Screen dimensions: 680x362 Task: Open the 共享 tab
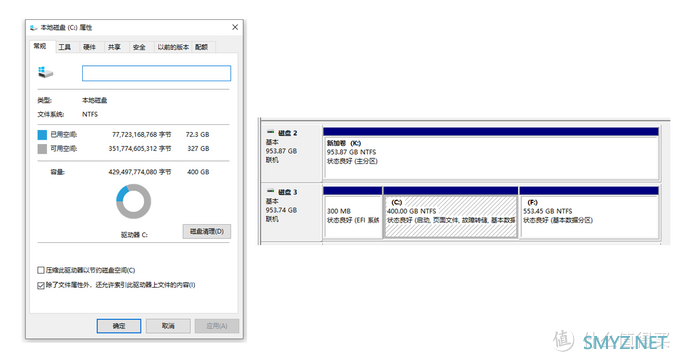coord(114,47)
